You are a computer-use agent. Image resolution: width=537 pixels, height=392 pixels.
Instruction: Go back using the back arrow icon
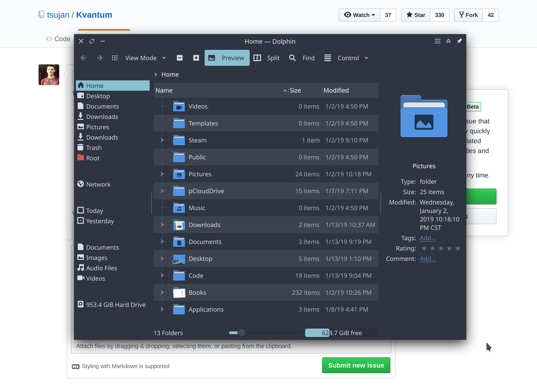pyautogui.click(x=83, y=58)
